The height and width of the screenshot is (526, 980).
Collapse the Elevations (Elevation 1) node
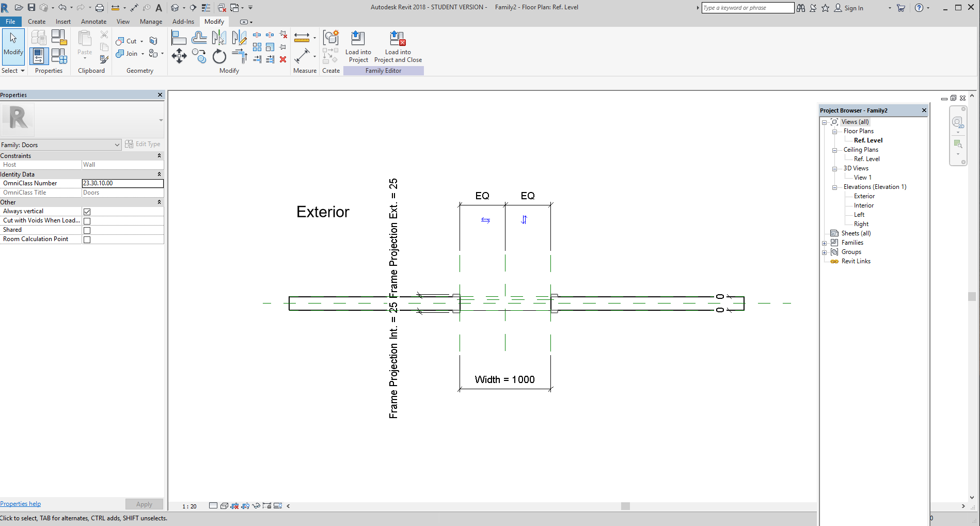834,187
